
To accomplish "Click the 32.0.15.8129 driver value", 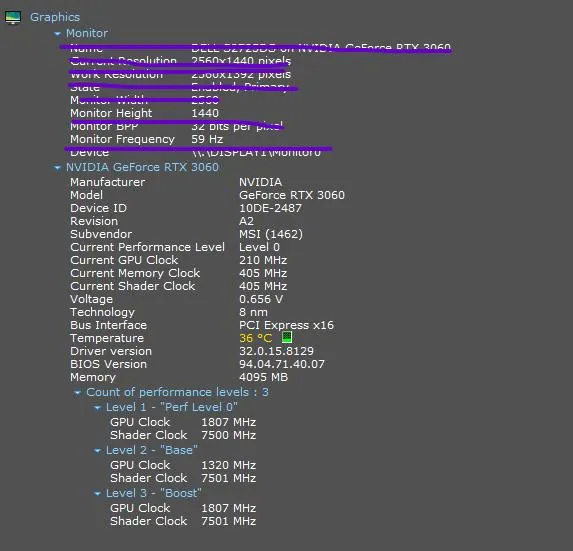I will [x=277, y=351].
